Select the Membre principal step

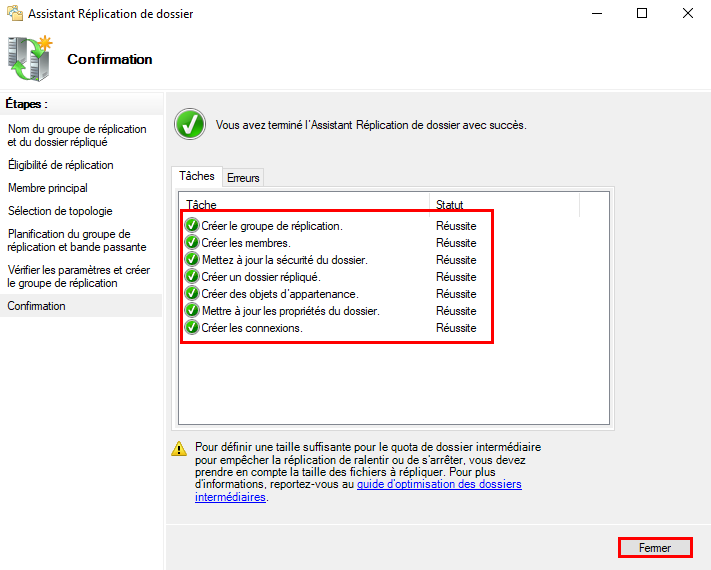pyautogui.click(x=48, y=188)
